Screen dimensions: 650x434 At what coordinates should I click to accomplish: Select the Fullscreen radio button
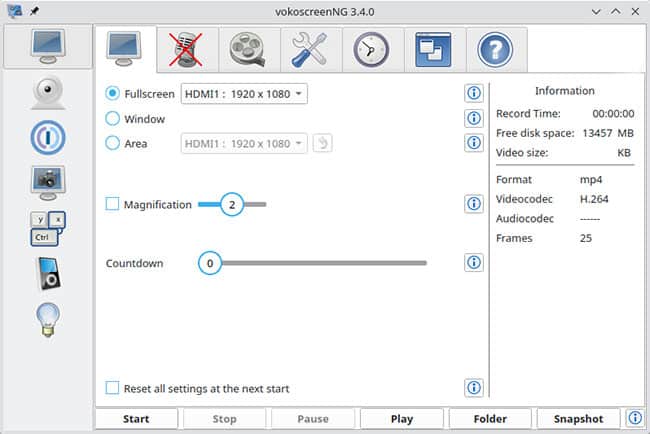[113, 94]
